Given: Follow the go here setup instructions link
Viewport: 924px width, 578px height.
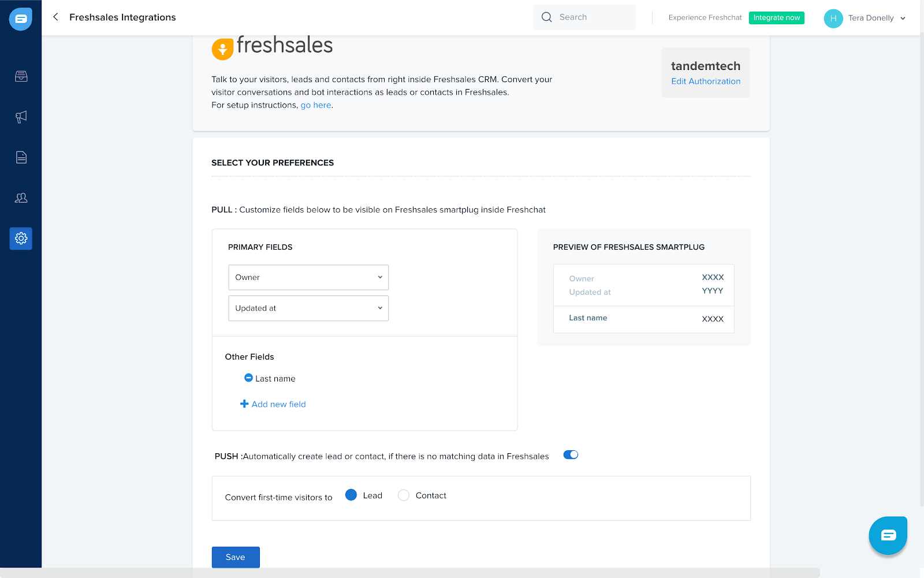Looking at the screenshot, I should coord(316,105).
